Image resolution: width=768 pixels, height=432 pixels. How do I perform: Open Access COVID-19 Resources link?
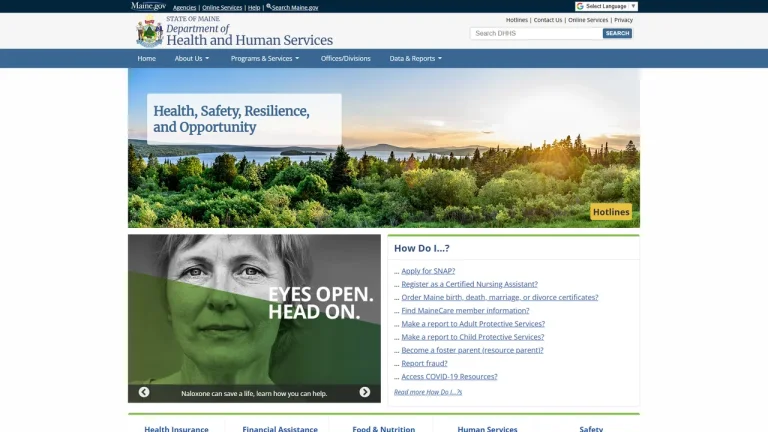point(449,377)
